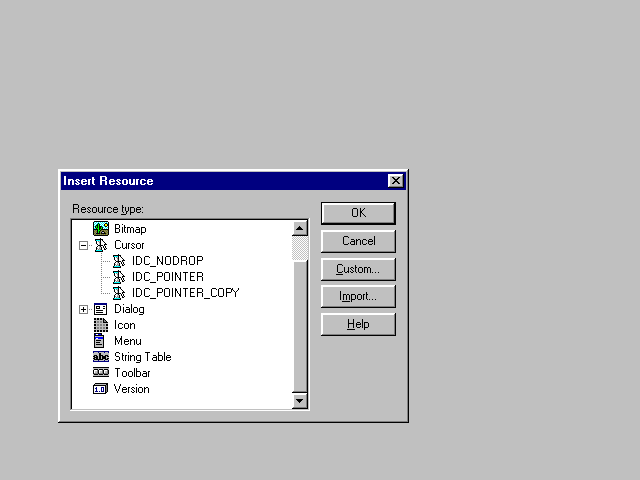Image resolution: width=640 pixels, height=480 pixels.
Task: Click the Bitmap resource icon
Action: point(100,229)
